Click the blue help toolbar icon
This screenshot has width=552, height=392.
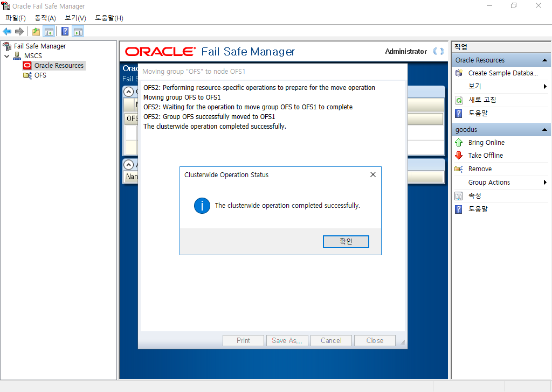point(65,32)
